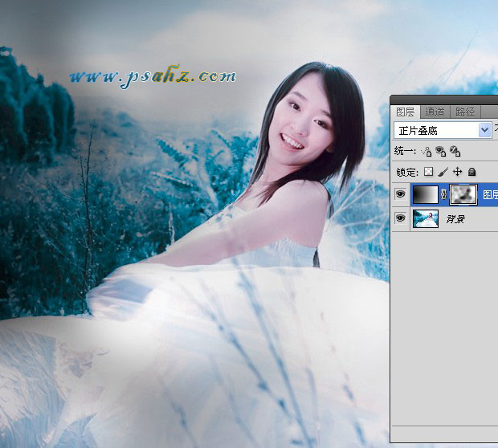Screen dimensions: 498x448
Task: Click the unify layer style icon
Action: pos(455,151)
